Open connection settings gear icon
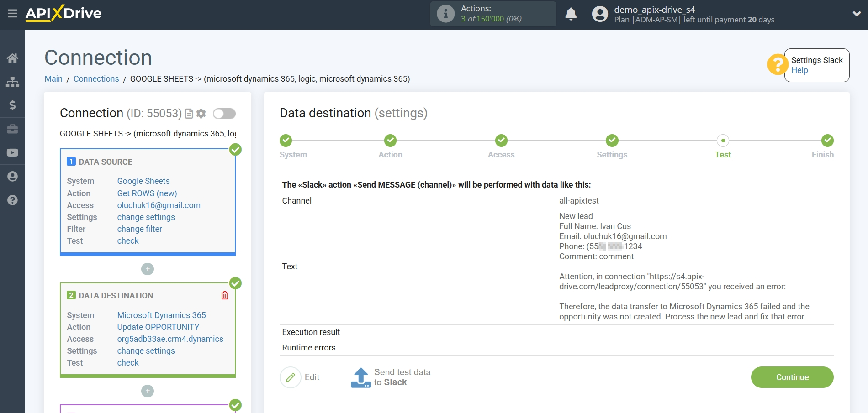This screenshot has height=413, width=868. click(x=201, y=114)
